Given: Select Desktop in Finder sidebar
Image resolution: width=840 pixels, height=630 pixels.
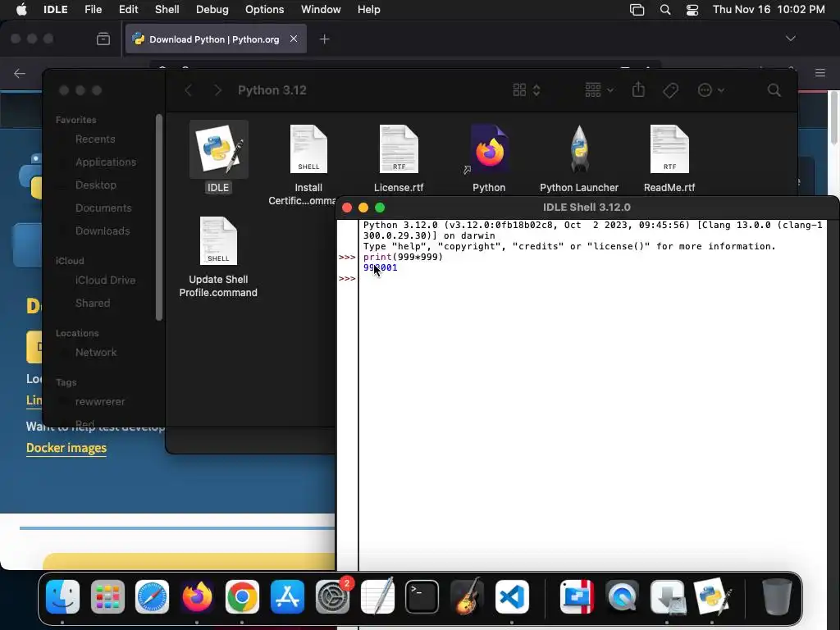Looking at the screenshot, I should coord(96,185).
